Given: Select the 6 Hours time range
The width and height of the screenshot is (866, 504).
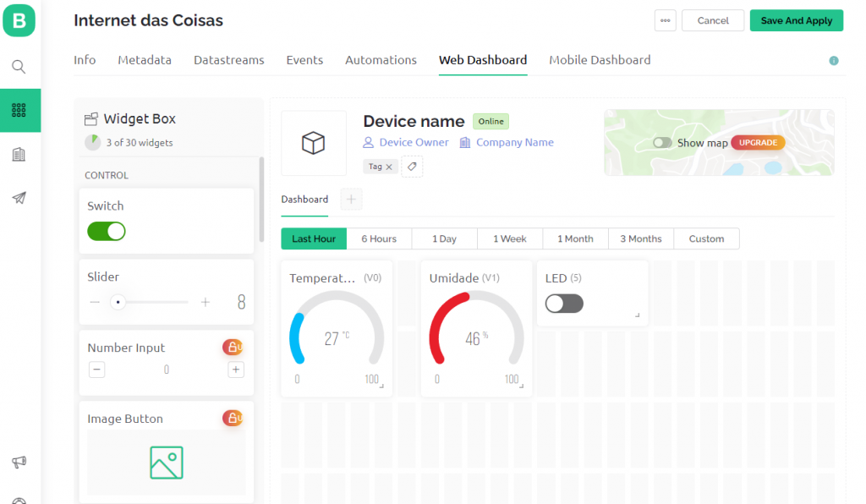Looking at the screenshot, I should (379, 239).
